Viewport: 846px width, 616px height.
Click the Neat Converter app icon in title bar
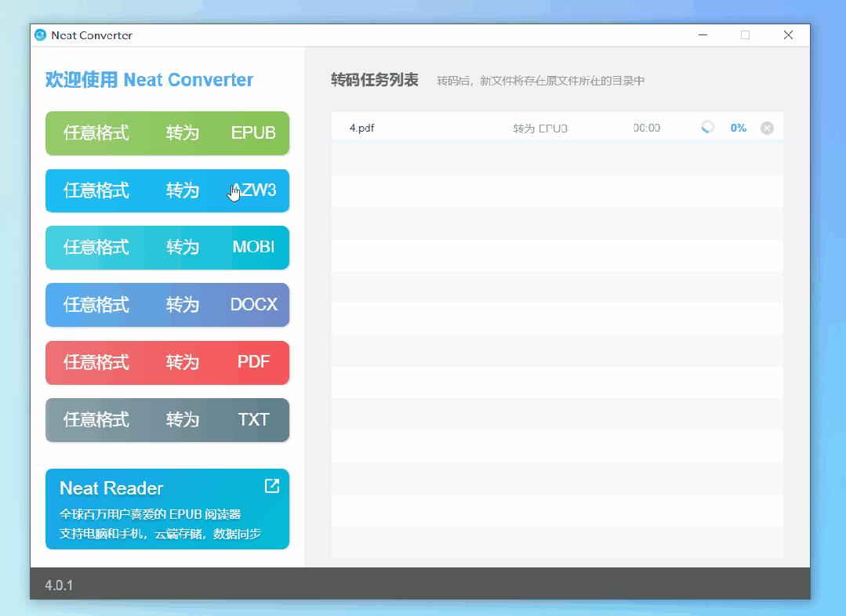pyautogui.click(x=41, y=35)
